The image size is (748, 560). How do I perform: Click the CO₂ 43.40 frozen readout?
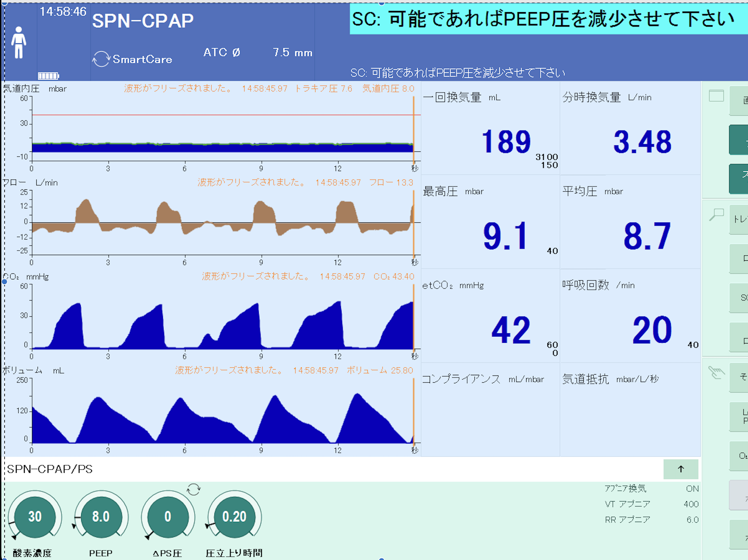click(x=394, y=276)
